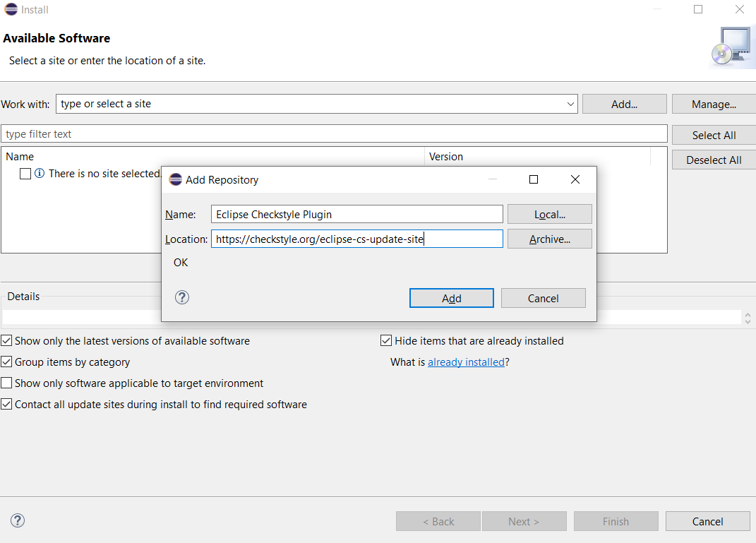The image size is (756, 543).
Task: Toggle 'Show only the latest versions' checkbox
Action: tap(6, 340)
